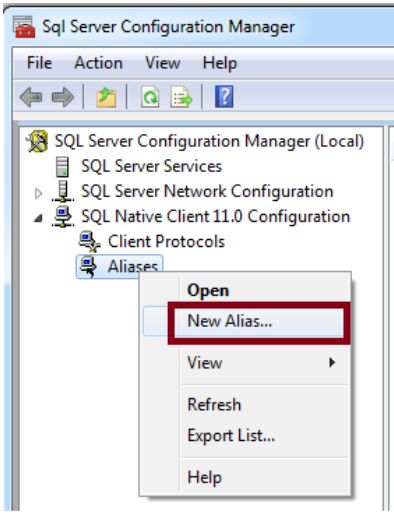
Task: Click the Back arrow toolbar icon
Action: (x=31, y=97)
